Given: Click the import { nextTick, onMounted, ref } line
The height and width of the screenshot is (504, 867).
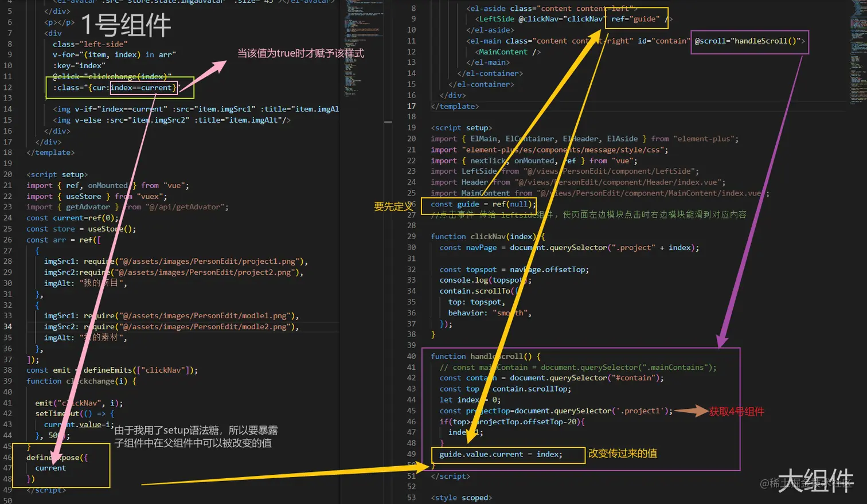Looking at the screenshot, I should point(534,161).
